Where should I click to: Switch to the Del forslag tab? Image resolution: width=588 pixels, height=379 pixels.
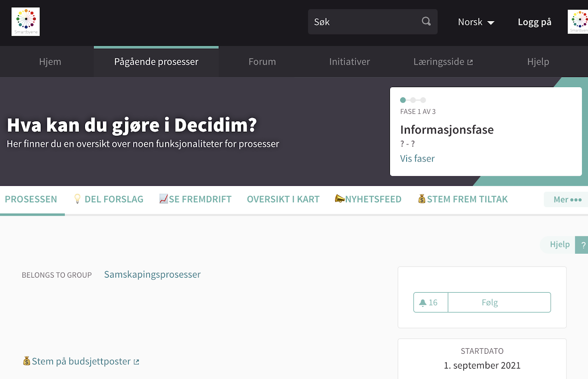(x=108, y=199)
